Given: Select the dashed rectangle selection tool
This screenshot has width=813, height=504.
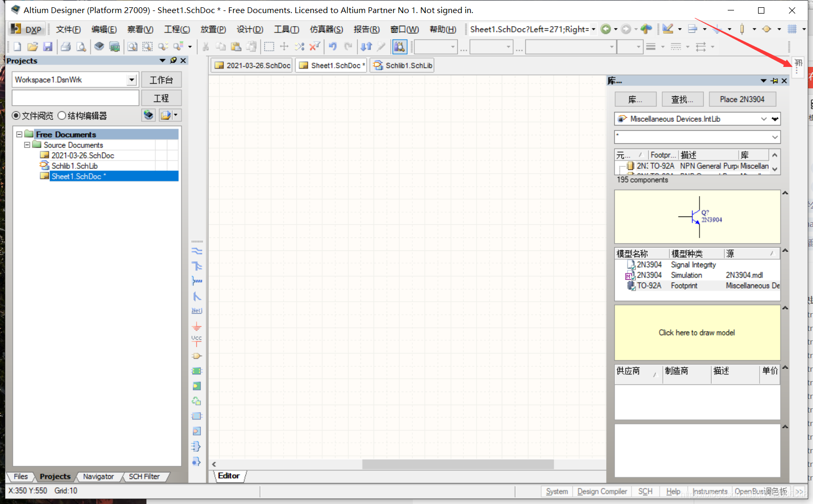Looking at the screenshot, I should (269, 47).
